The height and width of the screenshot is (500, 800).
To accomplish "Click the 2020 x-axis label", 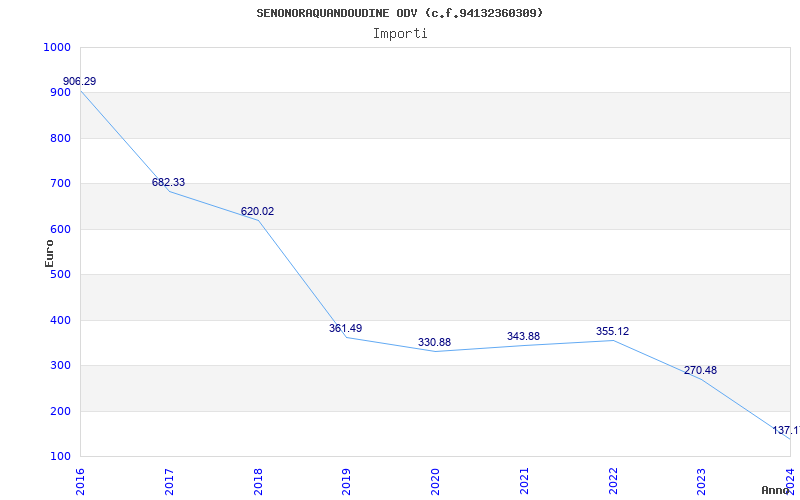I will [435, 481].
